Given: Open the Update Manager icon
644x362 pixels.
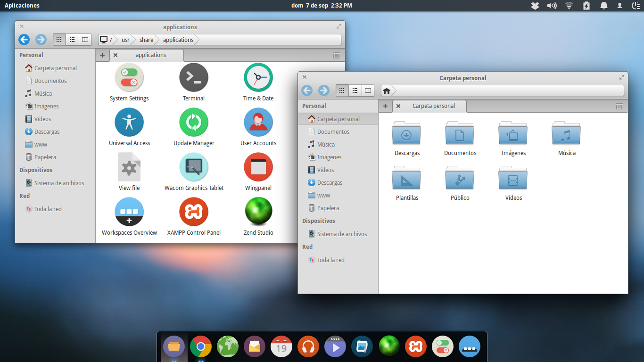Looking at the screenshot, I should (194, 123).
